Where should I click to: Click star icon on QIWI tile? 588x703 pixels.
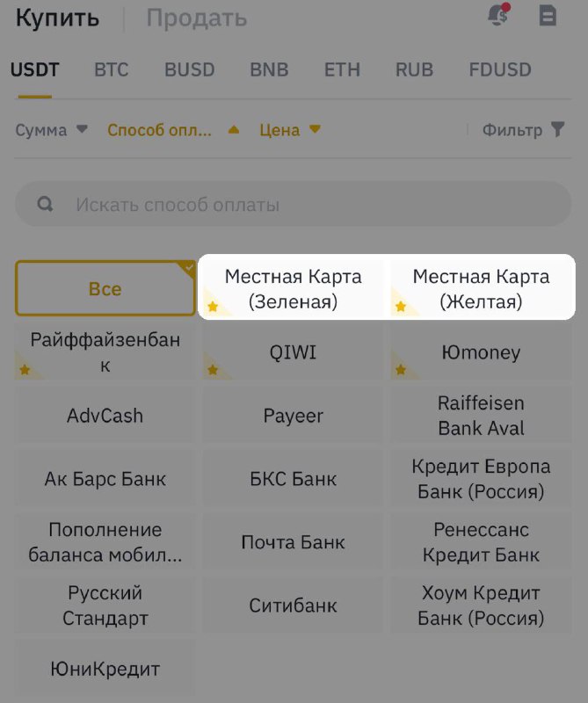pos(213,370)
